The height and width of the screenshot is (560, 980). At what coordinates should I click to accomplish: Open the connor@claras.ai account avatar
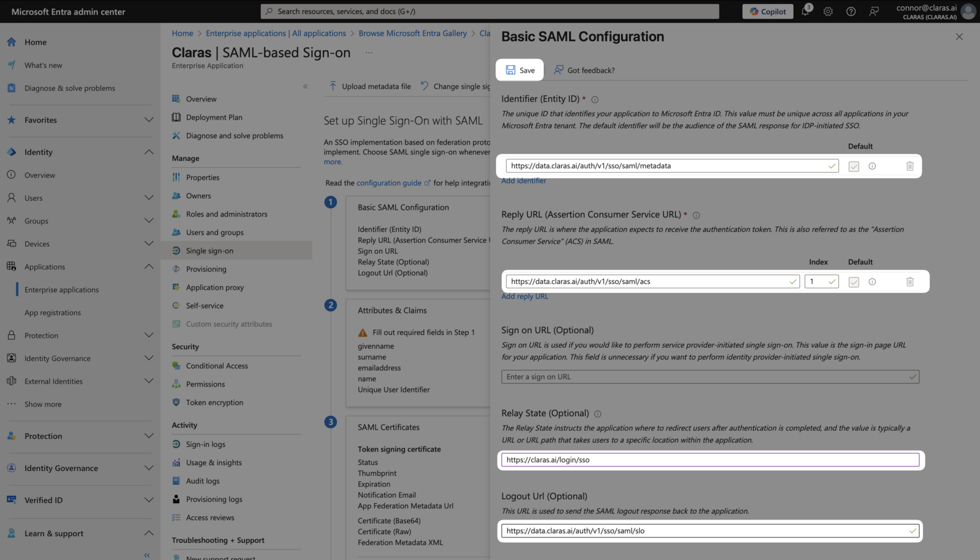point(968,11)
